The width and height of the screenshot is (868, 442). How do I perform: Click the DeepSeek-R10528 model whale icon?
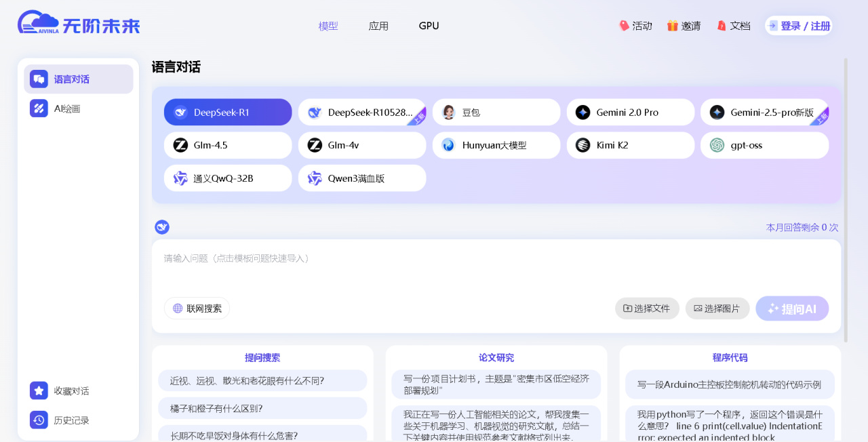pyautogui.click(x=315, y=113)
